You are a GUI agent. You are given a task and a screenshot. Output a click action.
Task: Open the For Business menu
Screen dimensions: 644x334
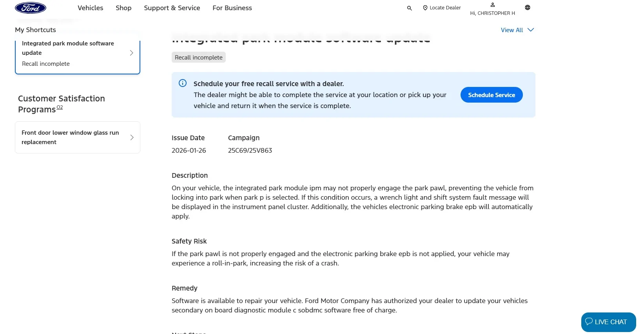[232, 8]
